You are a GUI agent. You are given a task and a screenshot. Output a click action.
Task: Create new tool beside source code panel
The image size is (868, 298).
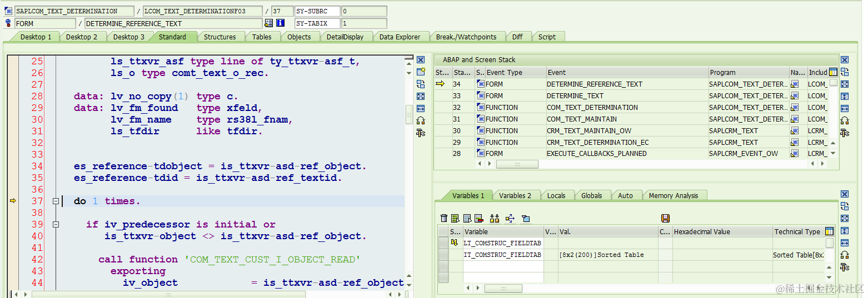coord(421,72)
